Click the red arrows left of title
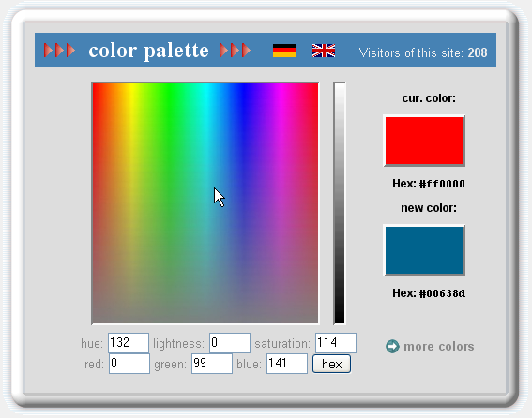This screenshot has height=418, width=532. [59, 51]
